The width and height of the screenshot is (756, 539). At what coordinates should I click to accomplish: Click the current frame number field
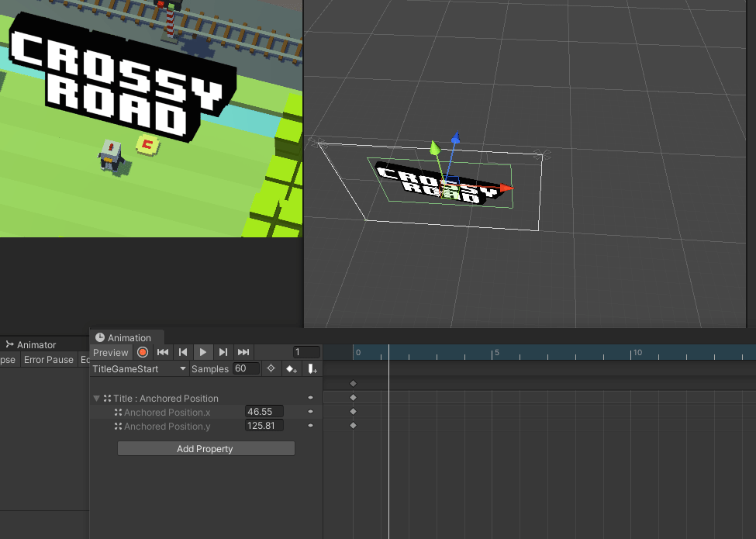(306, 352)
